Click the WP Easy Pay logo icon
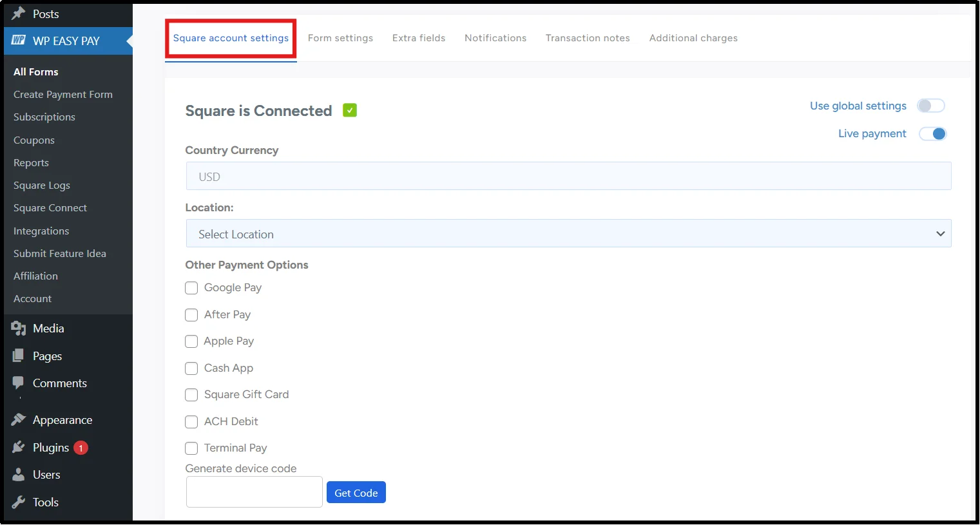 coord(19,40)
